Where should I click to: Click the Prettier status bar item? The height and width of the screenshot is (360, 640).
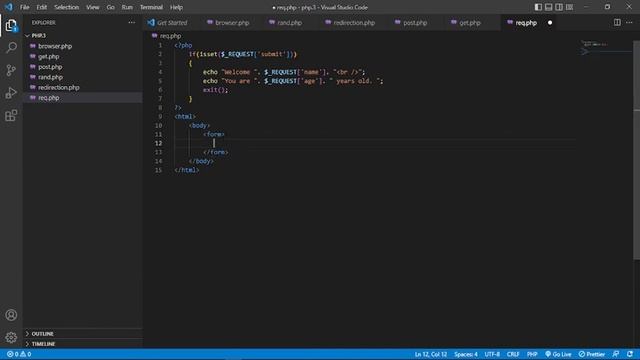(x=592, y=354)
